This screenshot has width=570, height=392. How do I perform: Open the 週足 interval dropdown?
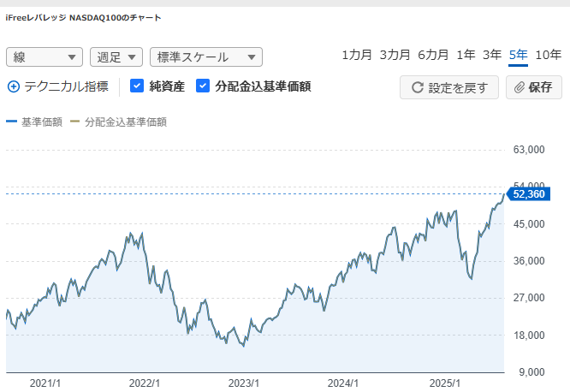click(116, 57)
